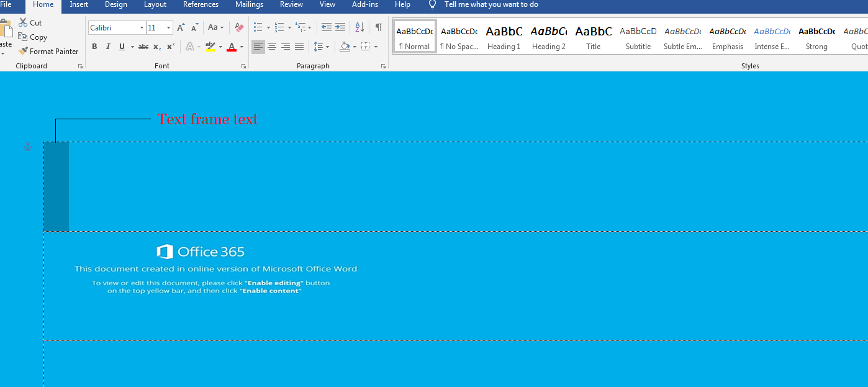Click the Cut icon
Image resolution: width=868 pixels, height=387 pixels.
click(23, 22)
